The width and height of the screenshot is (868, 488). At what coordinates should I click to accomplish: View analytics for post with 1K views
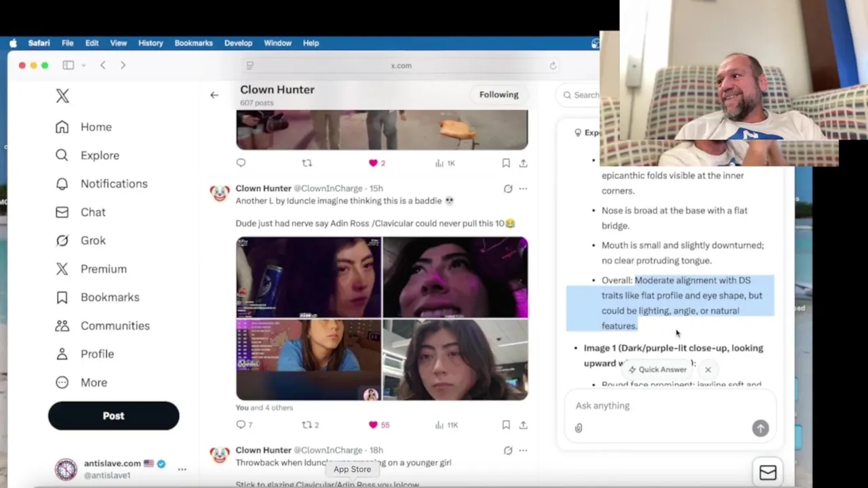pos(445,163)
